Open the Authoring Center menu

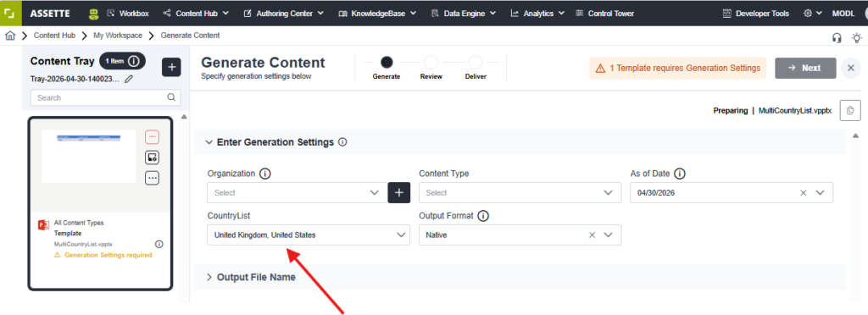pyautogui.click(x=283, y=14)
